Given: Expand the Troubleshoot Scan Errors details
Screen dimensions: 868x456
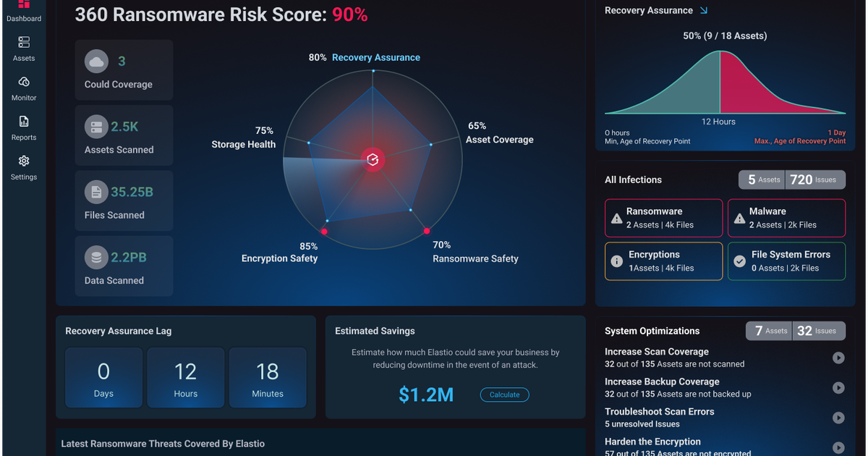Looking at the screenshot, I should tap(838, 418).
